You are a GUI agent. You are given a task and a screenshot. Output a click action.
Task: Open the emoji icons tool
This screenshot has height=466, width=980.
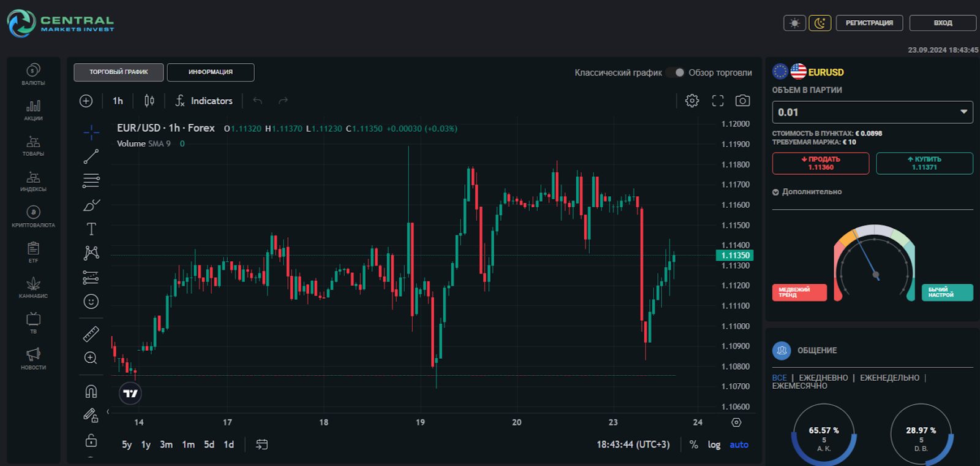tap(91, 301)
